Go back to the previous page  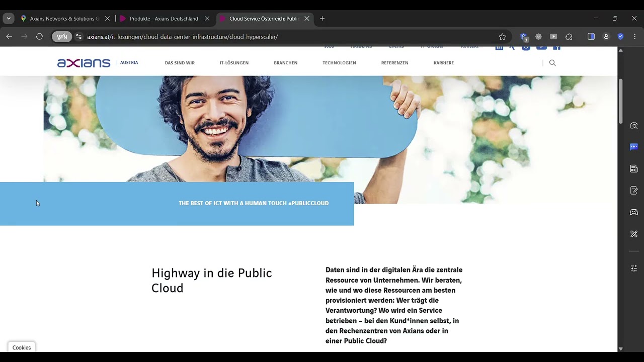click(9, 37)
